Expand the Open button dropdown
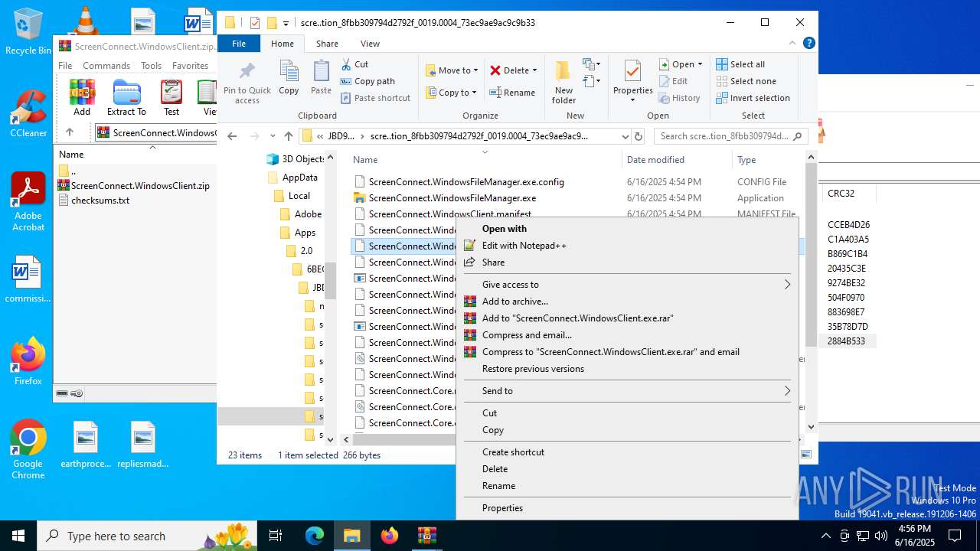Image resolution: width=980 pixels, height=551 pixels. pos(700,64)
